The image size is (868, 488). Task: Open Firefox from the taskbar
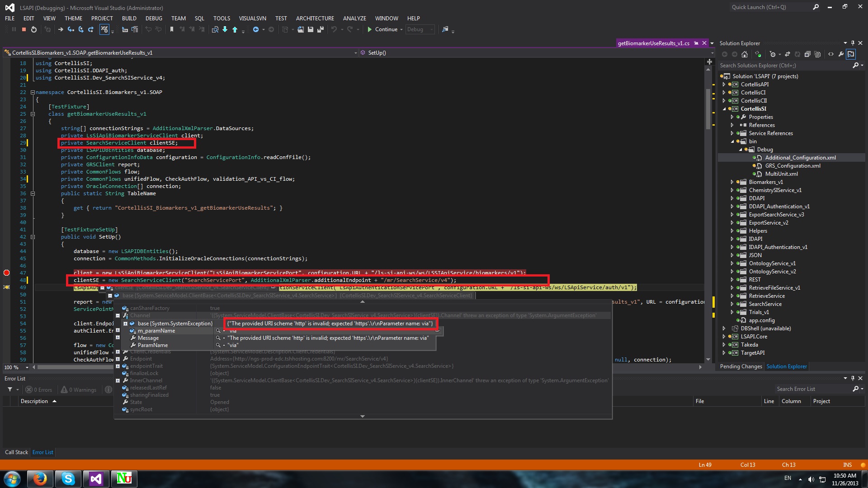(x=40, y=479)
